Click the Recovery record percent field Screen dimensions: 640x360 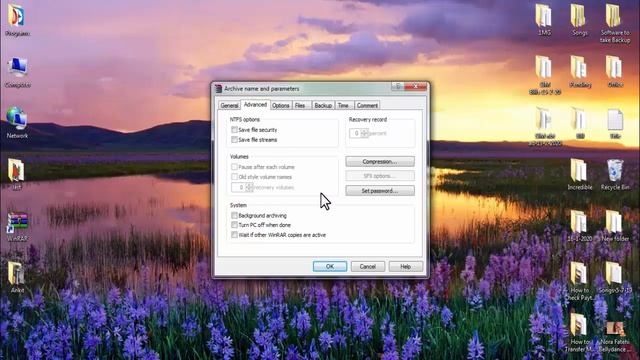tap(355, 133)
